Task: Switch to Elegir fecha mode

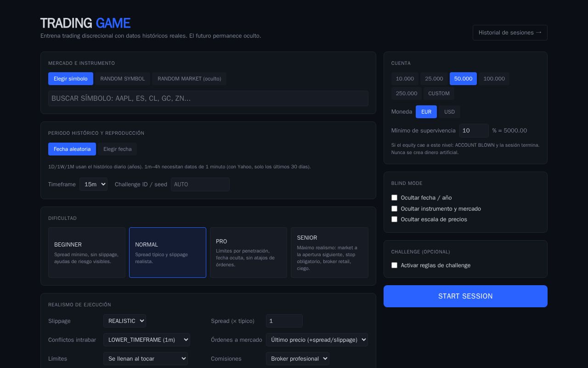Action: (118, 149)
